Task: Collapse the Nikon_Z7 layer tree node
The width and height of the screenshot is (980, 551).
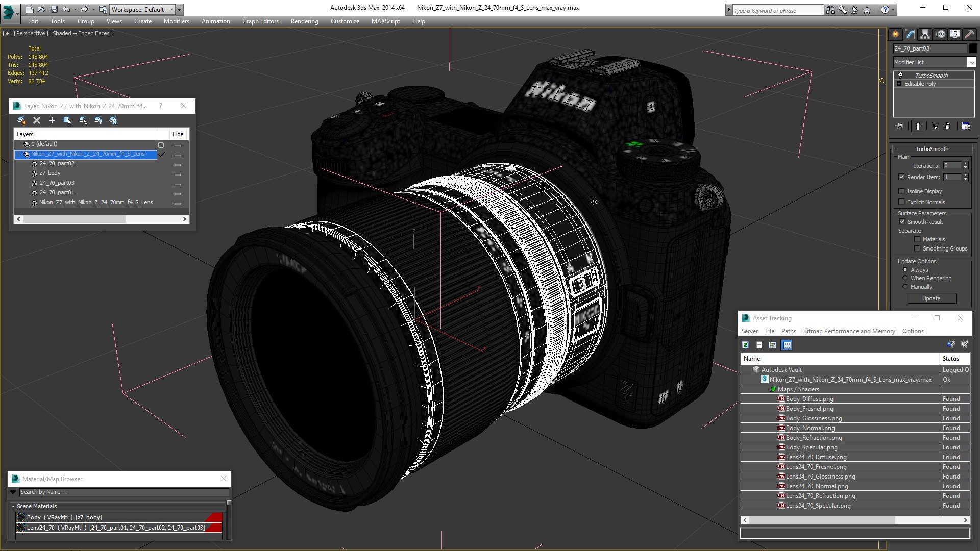Action: tap(18, 154)
